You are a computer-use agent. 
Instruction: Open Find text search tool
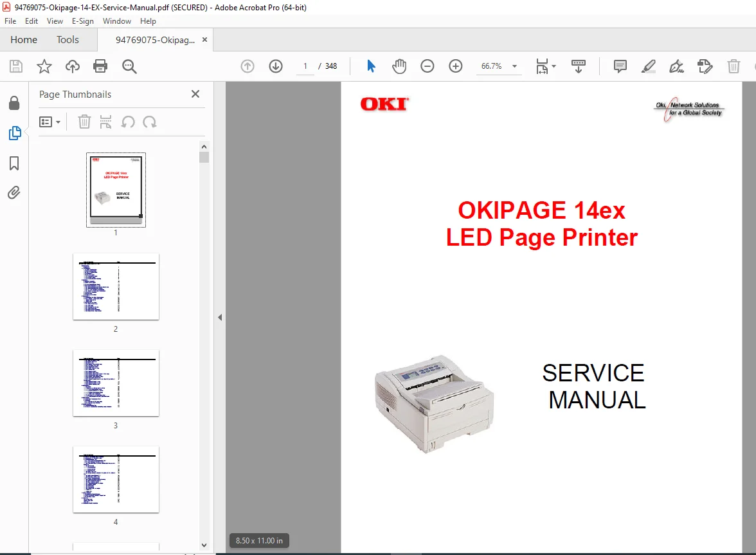(129, 66)
